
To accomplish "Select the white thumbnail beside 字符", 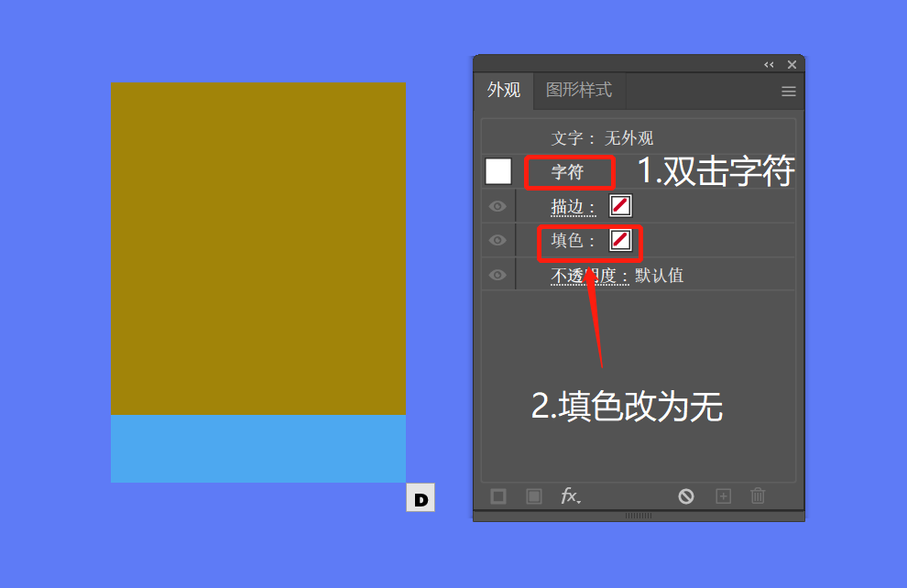I will [x=498, y=171].
